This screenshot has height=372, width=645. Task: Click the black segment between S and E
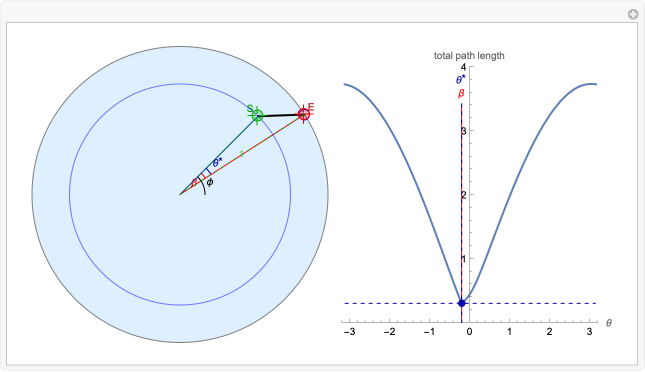(x=281, y=116)
